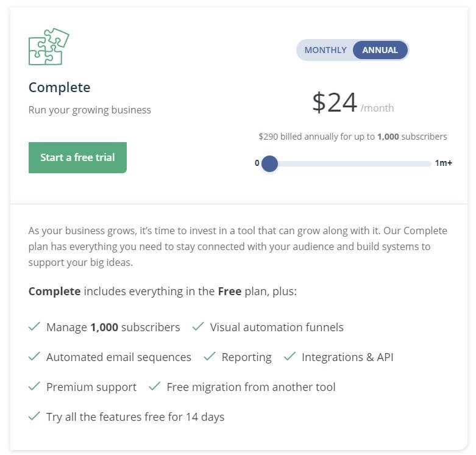
Task: Click the subscriber slider handle
Action: point(269,163)
